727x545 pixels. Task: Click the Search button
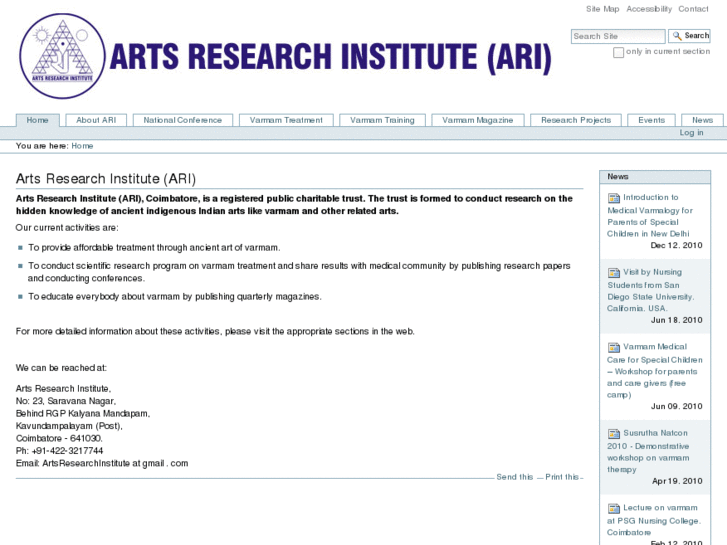(x=689, y=36)
